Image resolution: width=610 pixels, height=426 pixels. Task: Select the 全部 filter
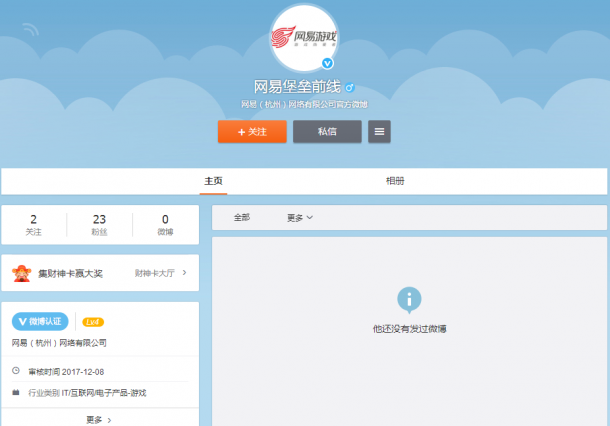242,217
